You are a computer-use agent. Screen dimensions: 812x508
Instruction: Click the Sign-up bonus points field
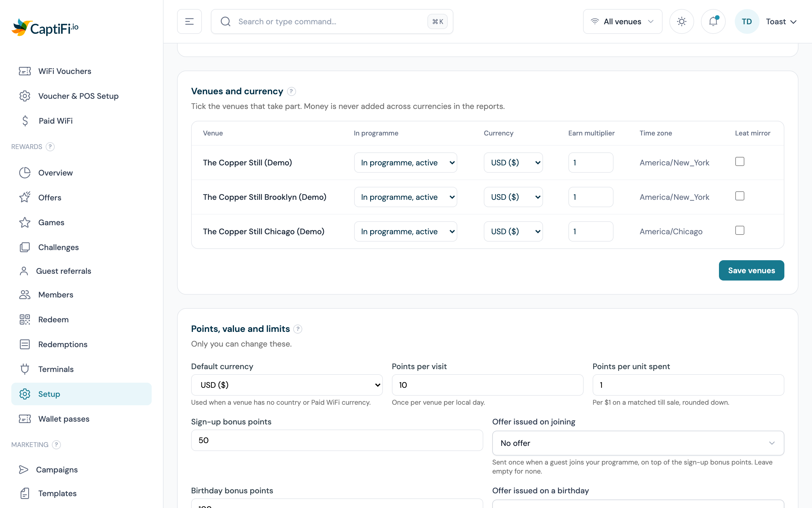337,441
